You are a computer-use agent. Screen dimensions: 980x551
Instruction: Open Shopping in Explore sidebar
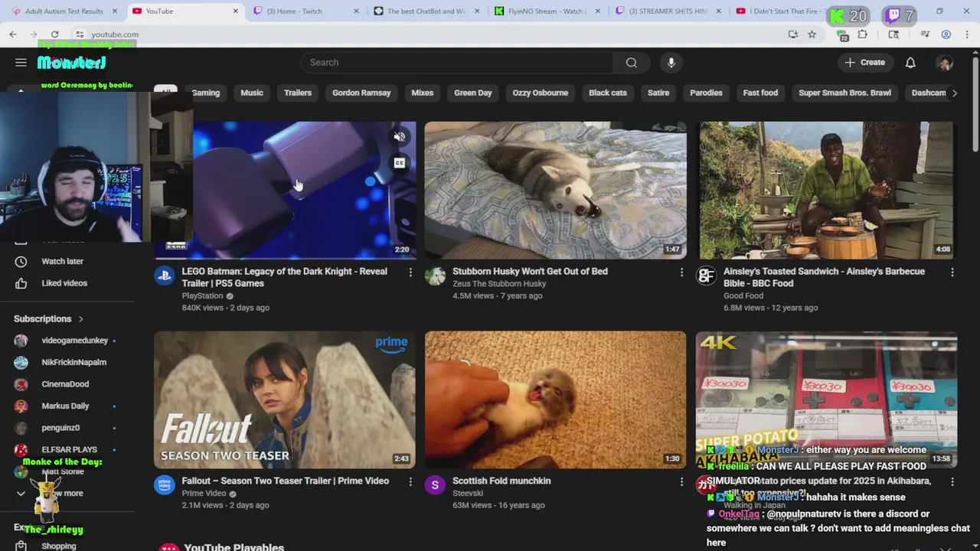click(59, 546)
